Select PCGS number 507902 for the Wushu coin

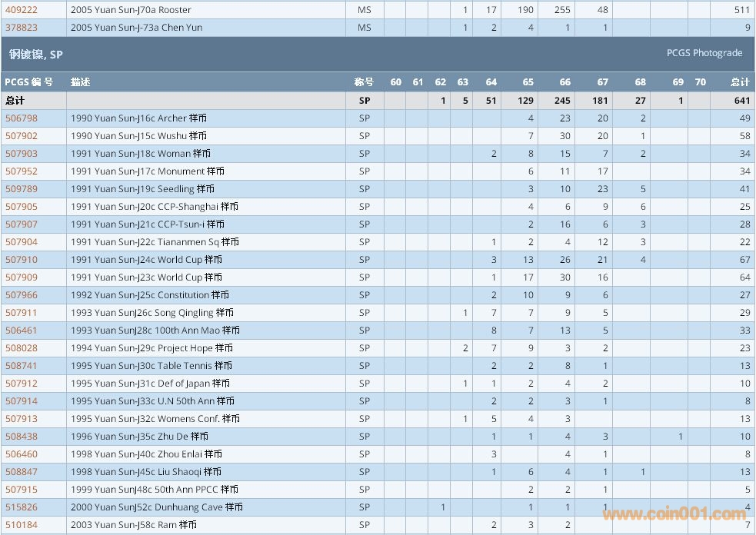coord(22,136)
